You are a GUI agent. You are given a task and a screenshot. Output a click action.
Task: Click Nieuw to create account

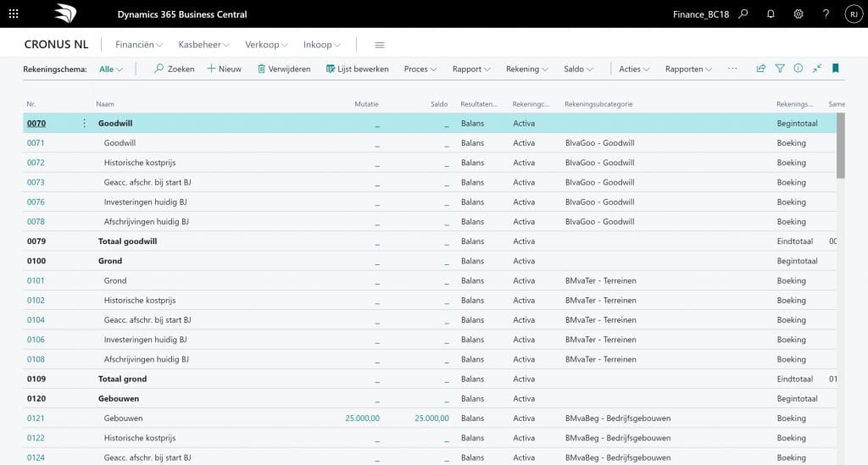(224, 69)
